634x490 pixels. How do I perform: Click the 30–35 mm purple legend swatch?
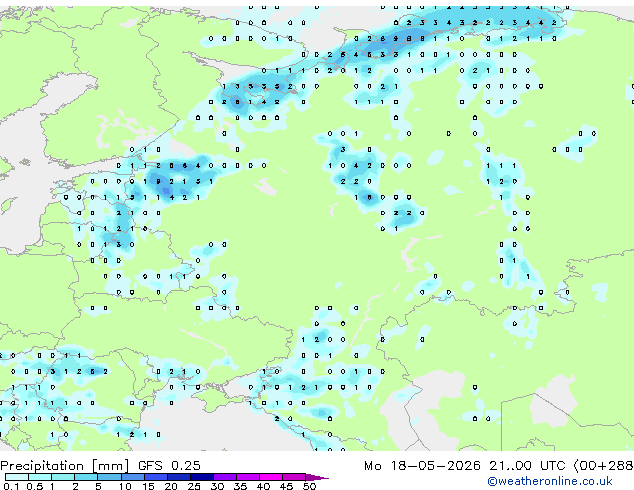(x=225, y=477)
